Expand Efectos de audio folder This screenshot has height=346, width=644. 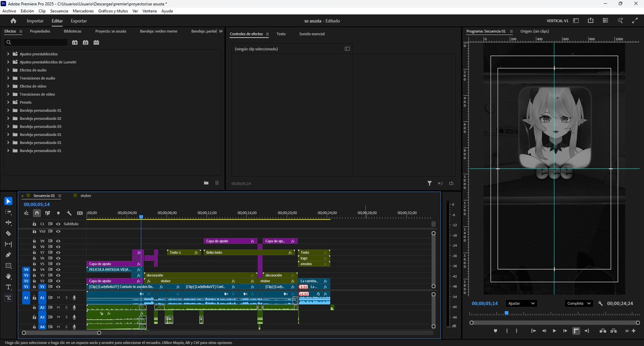tap(9, 70)
